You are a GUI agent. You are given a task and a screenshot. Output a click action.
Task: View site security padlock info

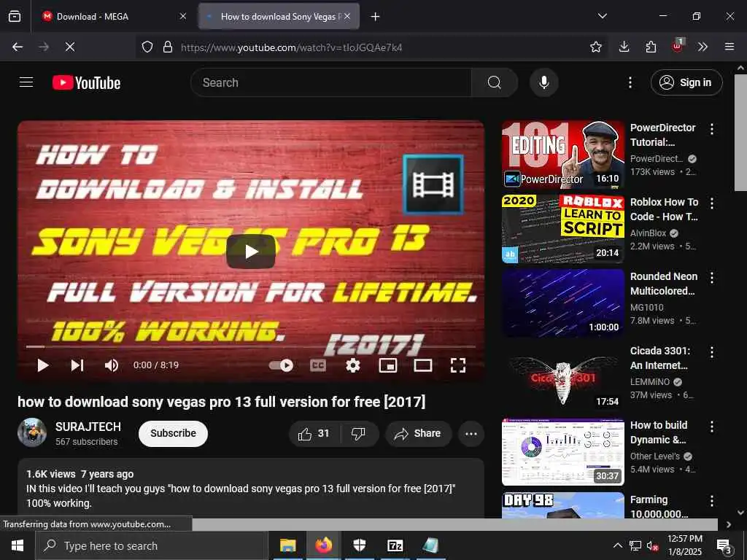pos(167,47)
